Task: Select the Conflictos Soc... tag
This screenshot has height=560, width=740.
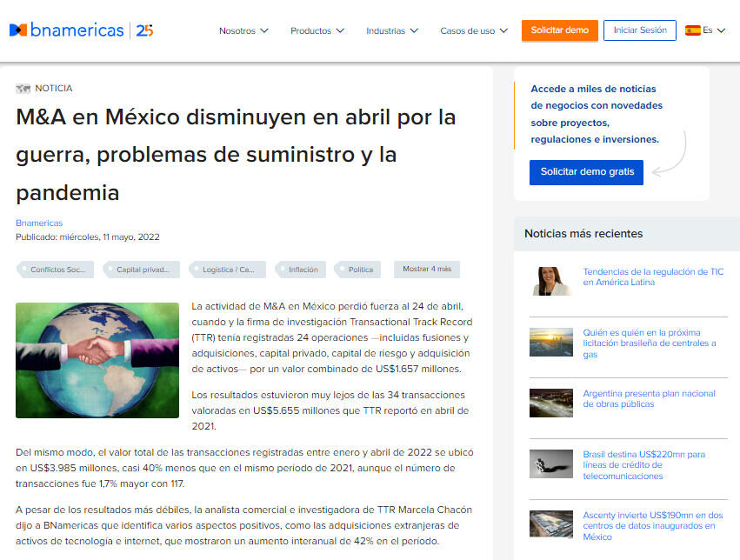Action: pos(56,270)
